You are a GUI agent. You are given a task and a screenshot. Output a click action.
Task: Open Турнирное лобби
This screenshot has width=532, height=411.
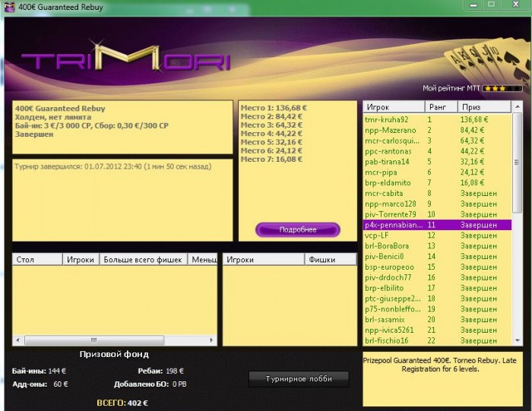click(x=299, y=379)
